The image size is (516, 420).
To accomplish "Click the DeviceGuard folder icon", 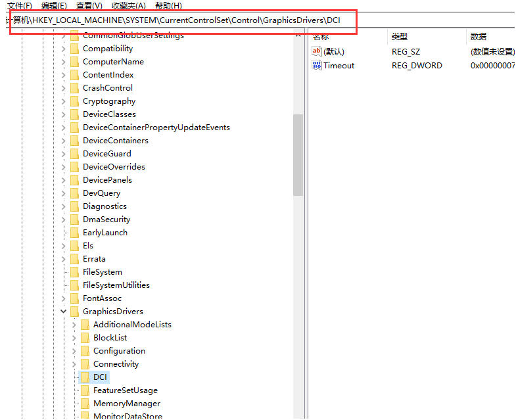I will click(74, 154).
